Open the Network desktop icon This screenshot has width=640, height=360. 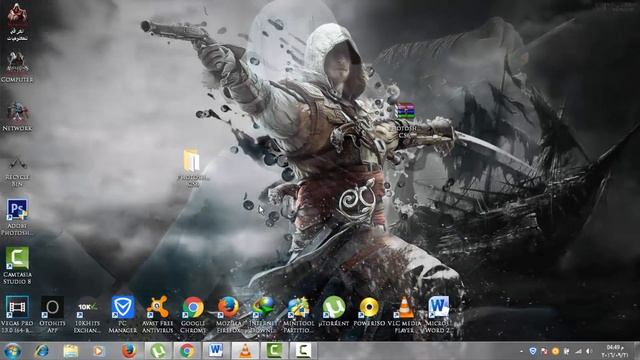tap(17, 116)
